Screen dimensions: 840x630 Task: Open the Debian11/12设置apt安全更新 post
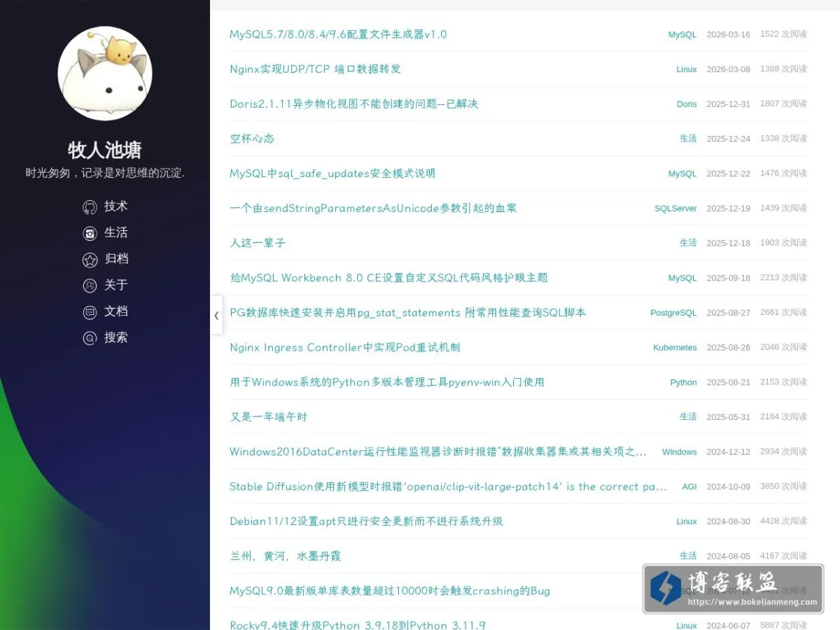pyautogui.click(x=366, y=521)
